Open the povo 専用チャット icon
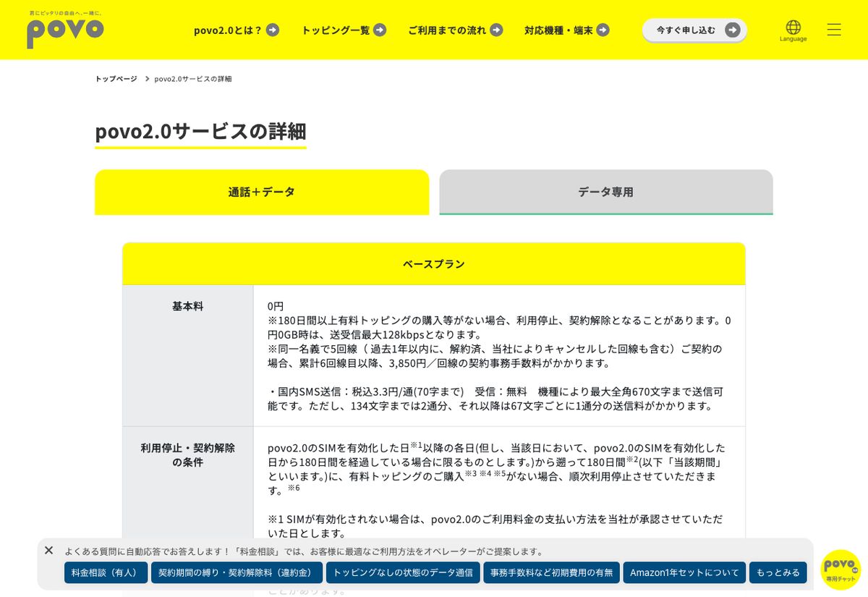This screenshot has height=597, width=868. [841, 570]
